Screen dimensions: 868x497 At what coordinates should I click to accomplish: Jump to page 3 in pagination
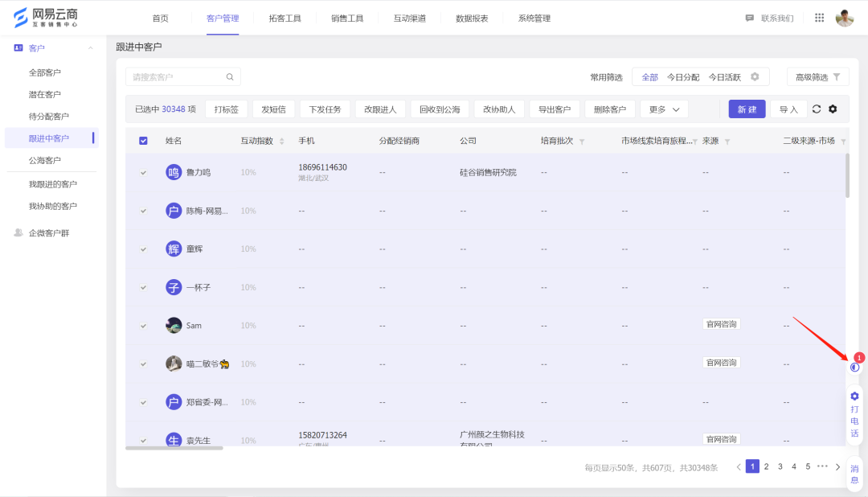tap(780, 466)
